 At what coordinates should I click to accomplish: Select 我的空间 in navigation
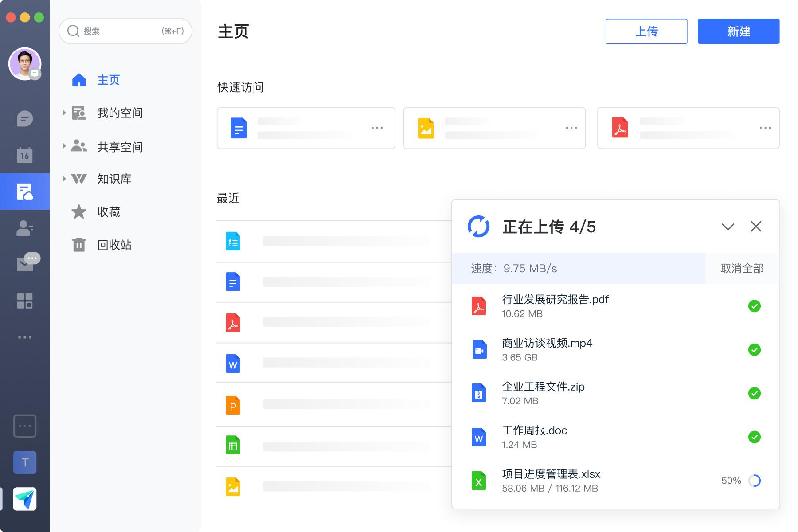coord(120,113)
